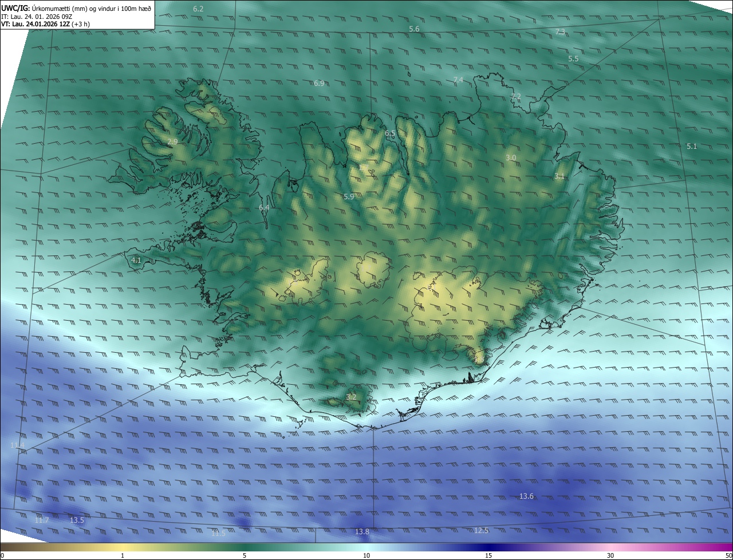Viewport: 733px width, 560px height.
Task: Select the 6.5 value label on map
Action: [x=390, y=133]
